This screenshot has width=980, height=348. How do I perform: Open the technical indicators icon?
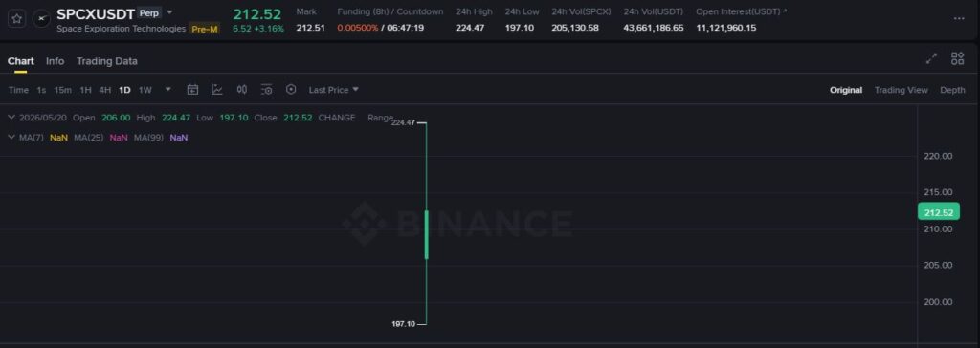(x=217, y=90)
